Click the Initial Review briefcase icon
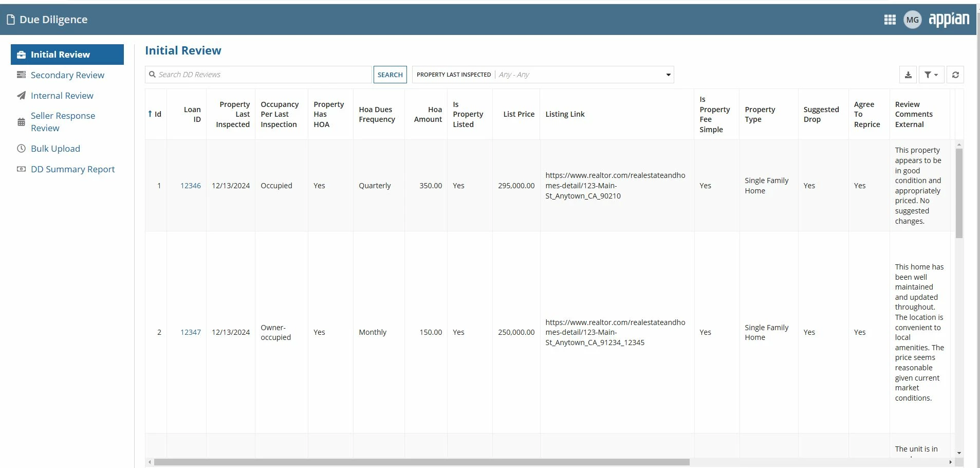 21,55
